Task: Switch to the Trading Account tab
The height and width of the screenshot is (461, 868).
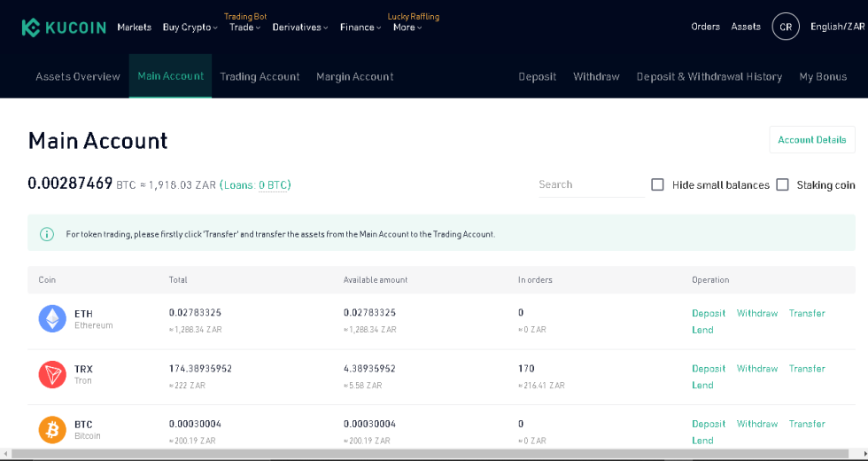Action: pyautogui.click(x=260, y=76)
